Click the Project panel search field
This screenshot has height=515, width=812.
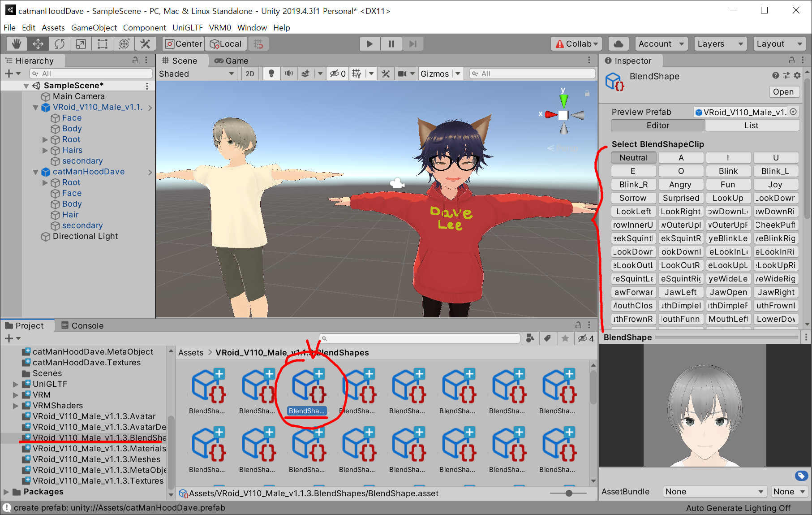[420, 339]
